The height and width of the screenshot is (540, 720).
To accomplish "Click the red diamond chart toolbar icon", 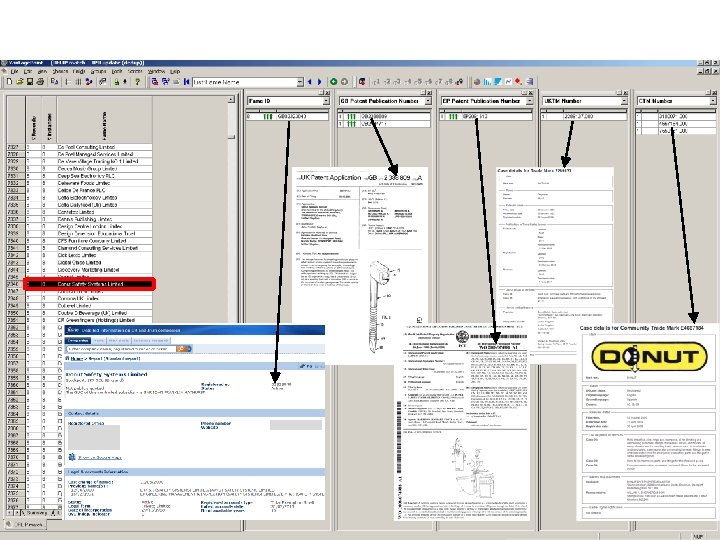I will tap(518, 82).
